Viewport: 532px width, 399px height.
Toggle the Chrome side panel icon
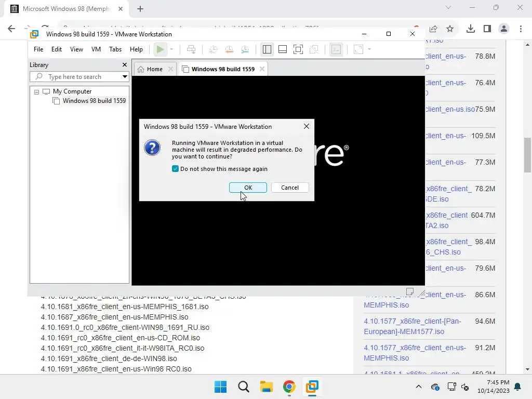(487, 29)
